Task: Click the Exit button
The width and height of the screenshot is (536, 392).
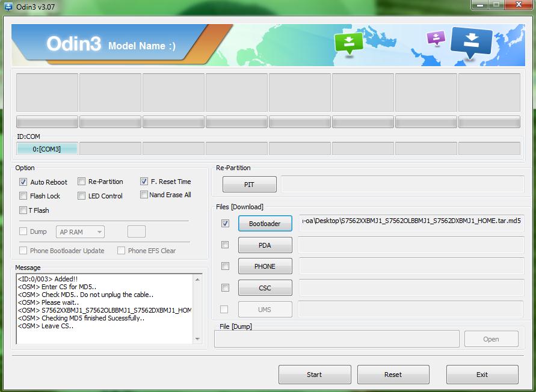Action: (482, 375)
